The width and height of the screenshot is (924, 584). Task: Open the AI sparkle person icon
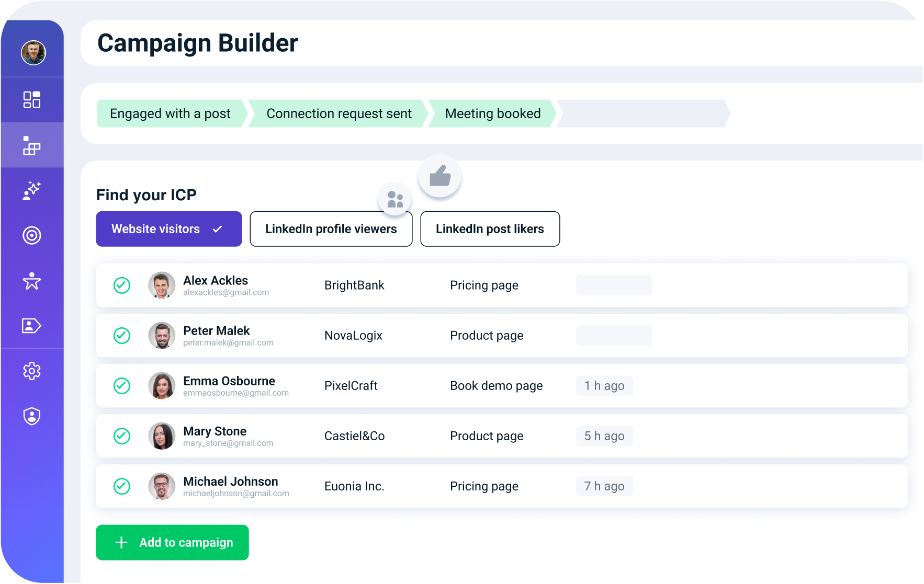[x=32, y=191]
